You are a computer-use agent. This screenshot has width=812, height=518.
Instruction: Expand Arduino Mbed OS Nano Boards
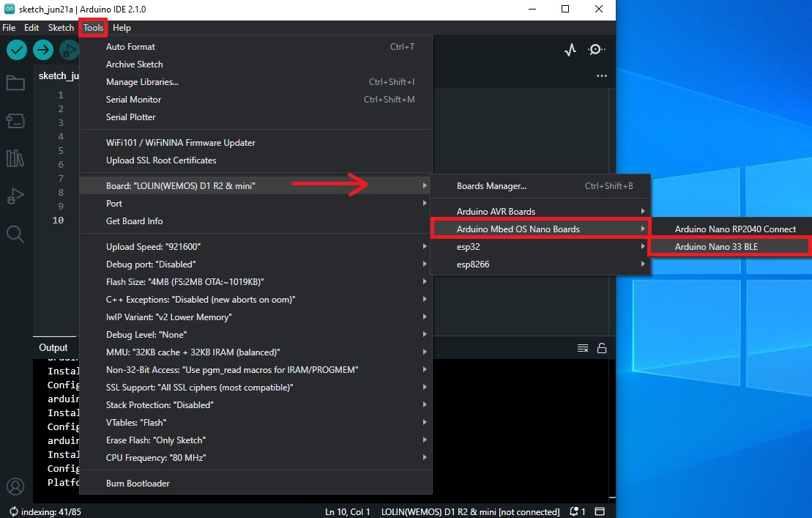[x=540, y=229]
